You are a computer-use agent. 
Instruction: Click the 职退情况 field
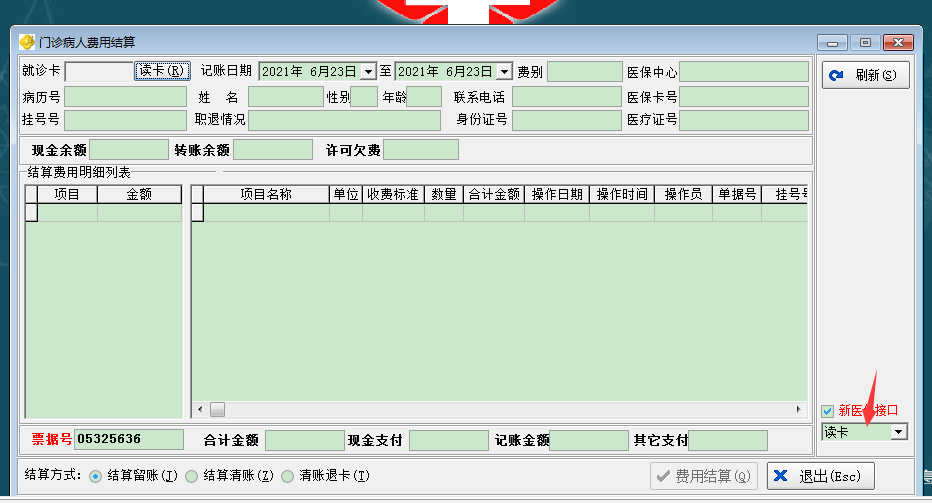coord(344,120)
